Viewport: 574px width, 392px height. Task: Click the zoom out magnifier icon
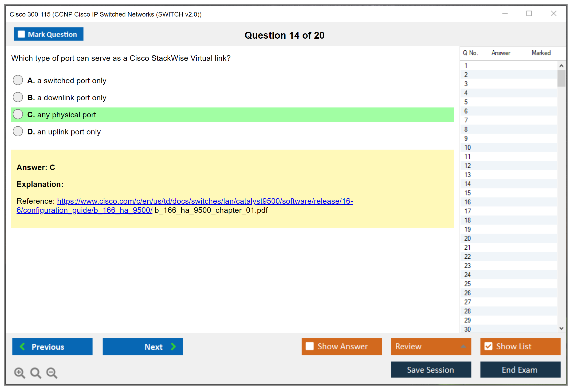52,373
